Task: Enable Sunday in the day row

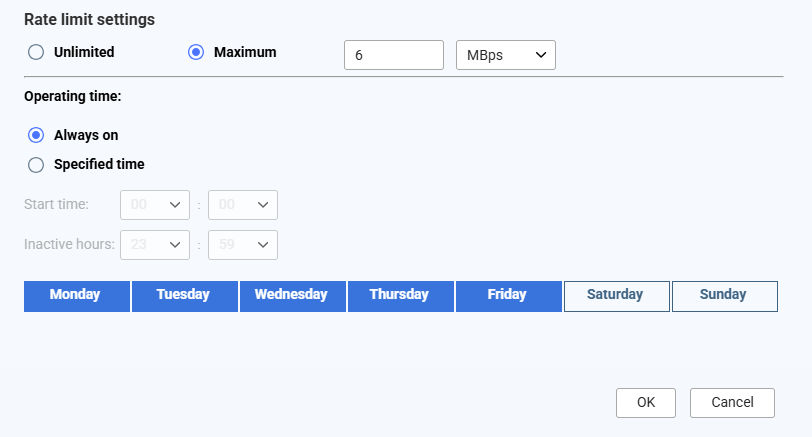Action: pos(724,295)
